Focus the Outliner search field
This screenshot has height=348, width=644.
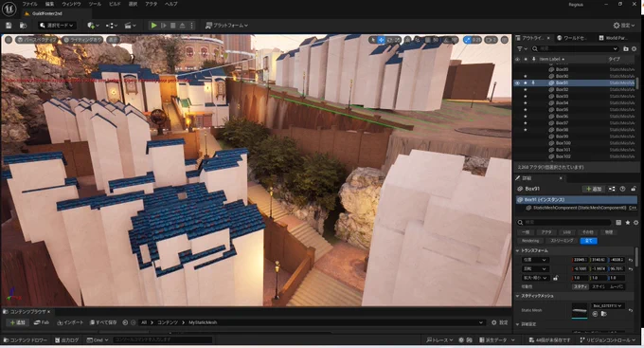(x=575, y=48)
